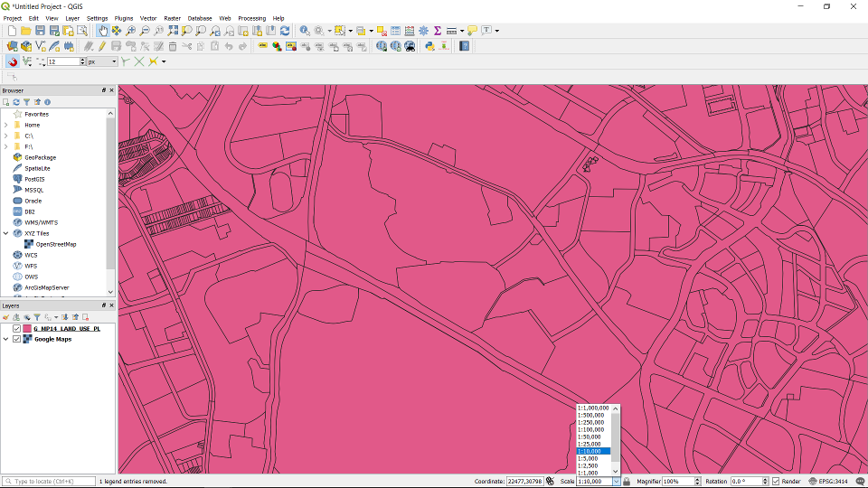This screenshot has height=488, width=868.
Task: Select the Pan Map hand tool
Action: tap(102, 31)
